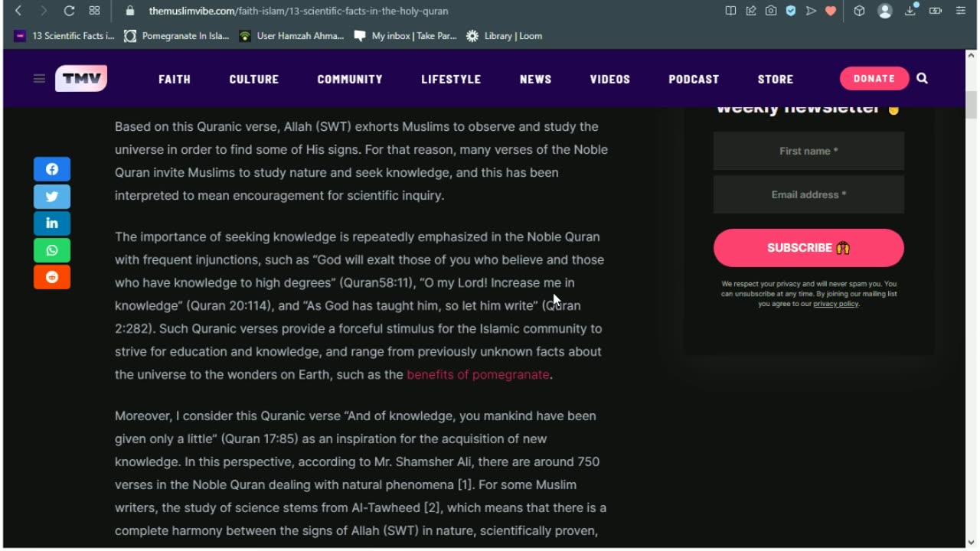Click the First name field
Image resolution: width=980 pixels, height=551 pixels.
click(x=808, y=151)
